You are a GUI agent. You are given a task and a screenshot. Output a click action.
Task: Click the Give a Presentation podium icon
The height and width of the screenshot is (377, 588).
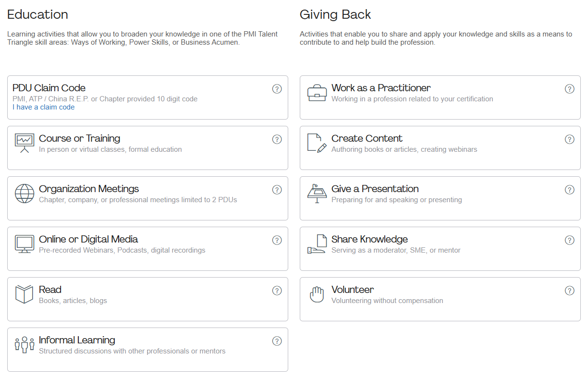click(317, 194)
